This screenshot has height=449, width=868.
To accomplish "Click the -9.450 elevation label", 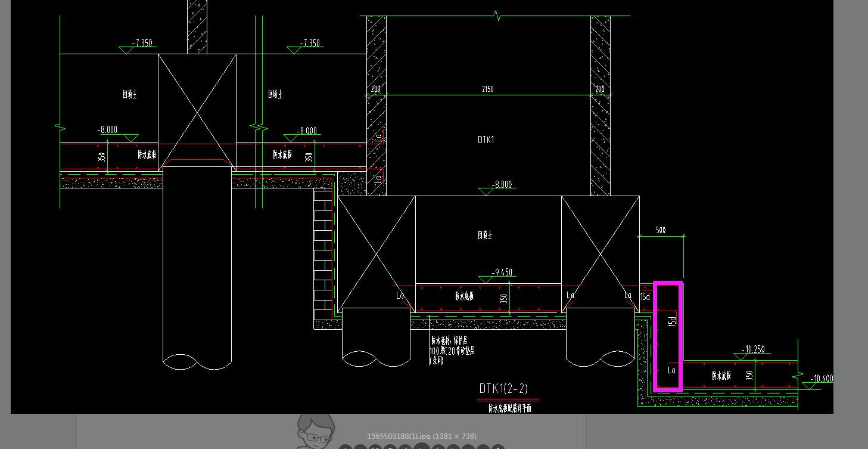I will click(503, 273).
